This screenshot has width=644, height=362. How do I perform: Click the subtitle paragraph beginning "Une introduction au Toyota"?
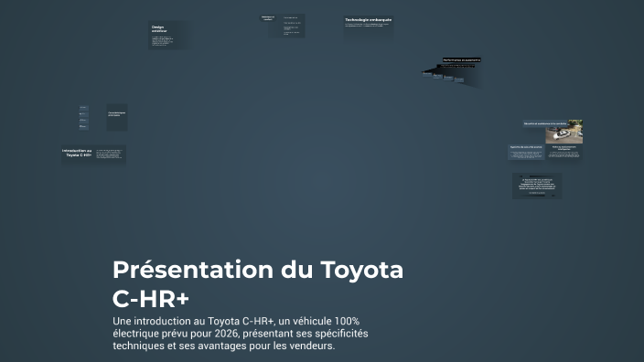[x=241, y=334]
